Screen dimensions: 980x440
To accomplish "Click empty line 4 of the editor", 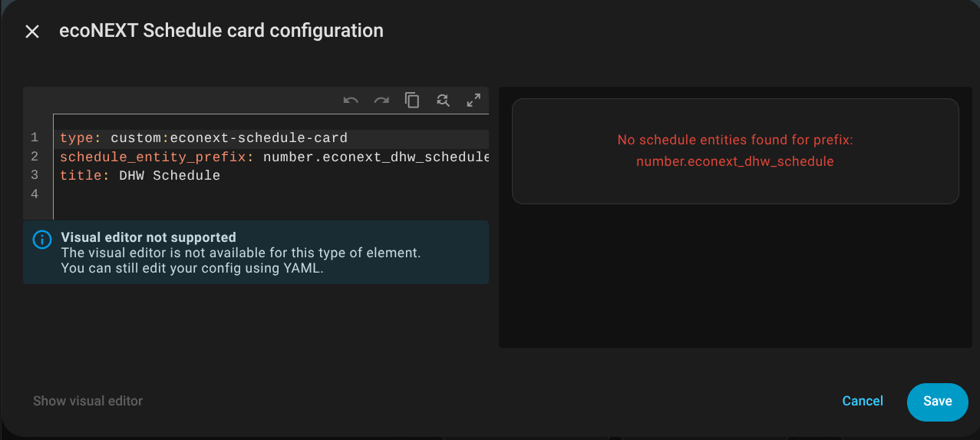I will [230, 194].
